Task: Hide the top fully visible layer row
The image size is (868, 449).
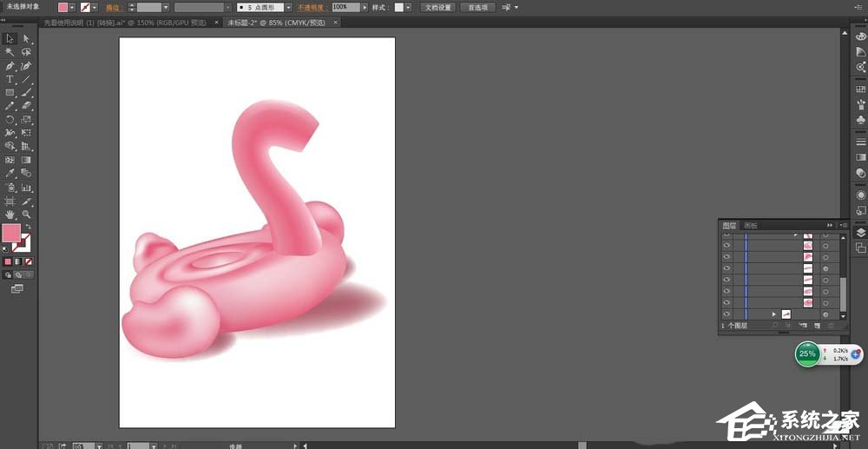Action: (726, 246)
